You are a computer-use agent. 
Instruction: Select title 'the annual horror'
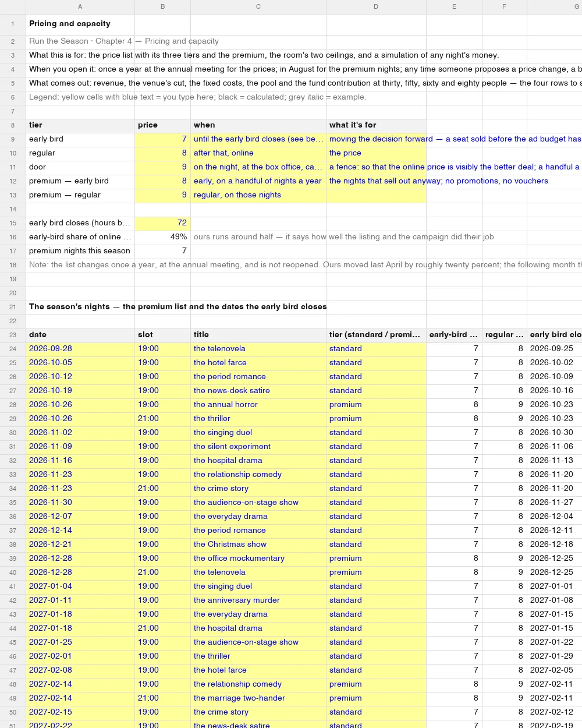(258, 405)
